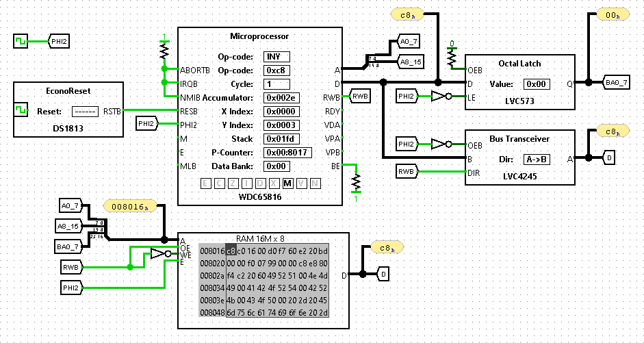644x343 pixels.
Task: Select the inverter feeding the Bus Transceiver OEB
Action: tap(439, 144)
